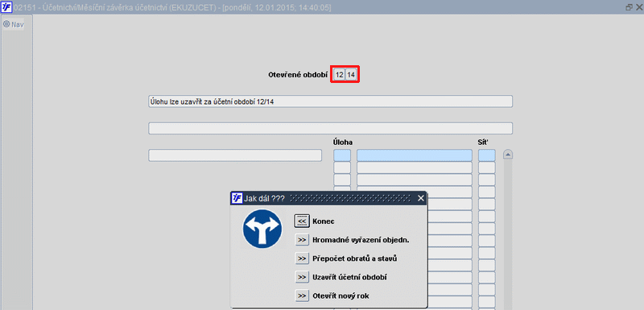This screenshot has width=644, height=310.
Task: Click >> button for Otevřít nový rok
Action: pyautogui.click(x=302, y=296)
